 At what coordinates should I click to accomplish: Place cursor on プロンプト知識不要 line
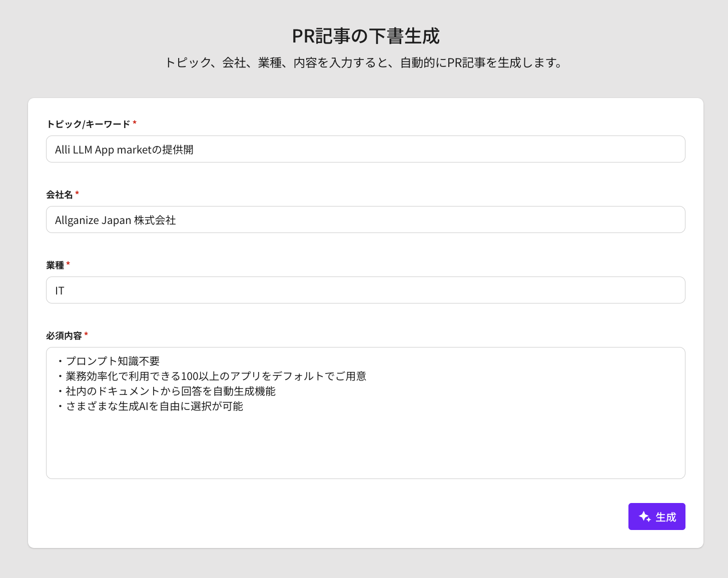coord(113,361)
